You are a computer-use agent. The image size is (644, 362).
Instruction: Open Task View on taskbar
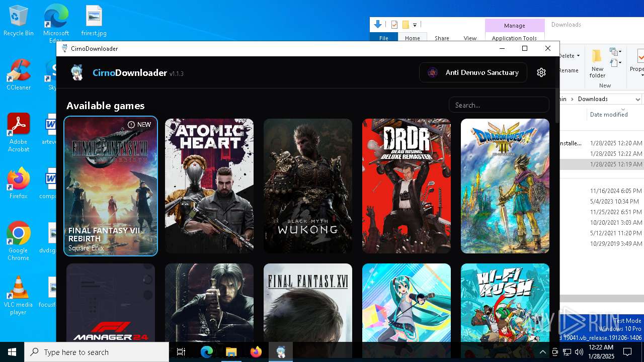click(x=181, y=352)
